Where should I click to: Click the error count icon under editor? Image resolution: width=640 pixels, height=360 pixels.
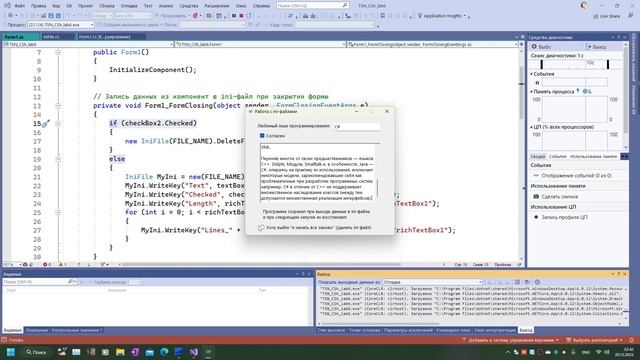pyautogui.click(x=45, y=264)
